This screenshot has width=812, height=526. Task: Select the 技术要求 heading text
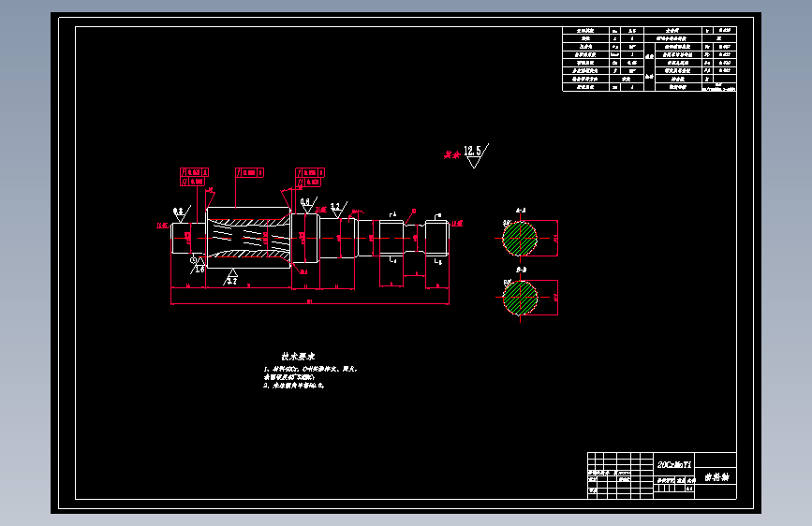coord(298,357)
